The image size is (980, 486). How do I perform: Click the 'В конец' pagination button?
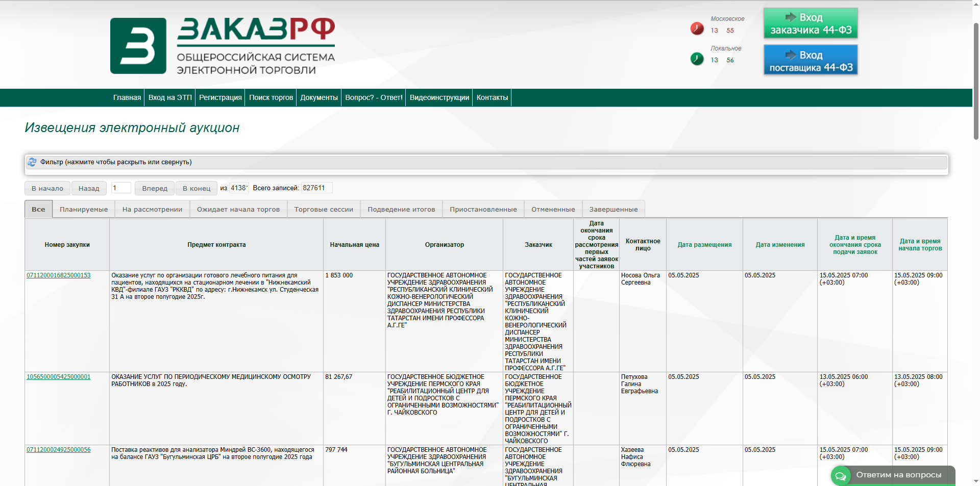tap(197, 188)
